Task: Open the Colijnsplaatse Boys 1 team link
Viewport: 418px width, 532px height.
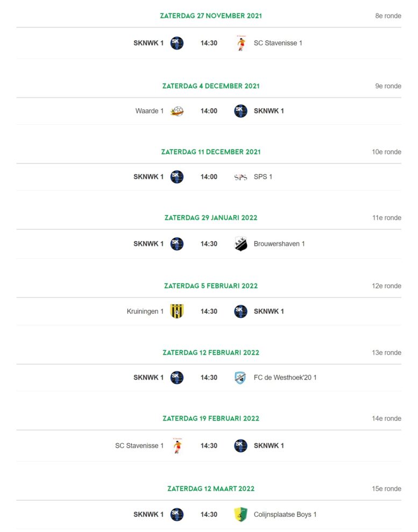Action: click(x=285, y=514)
